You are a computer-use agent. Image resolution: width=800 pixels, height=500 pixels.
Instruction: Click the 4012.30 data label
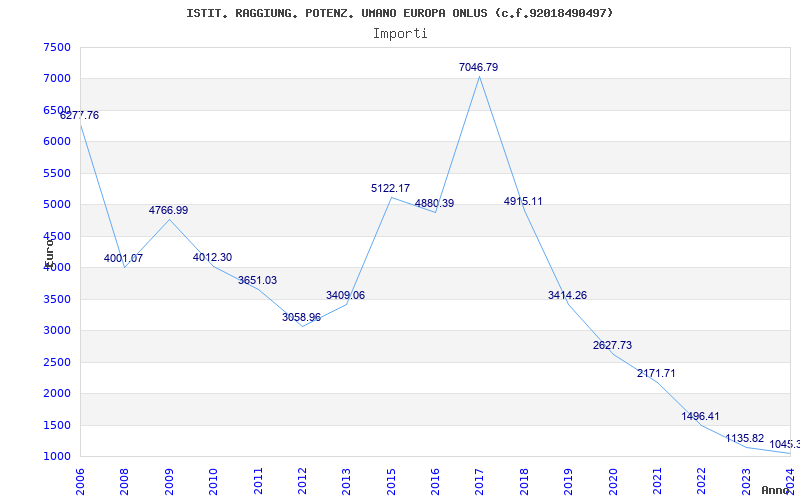[x=212, y=257]
